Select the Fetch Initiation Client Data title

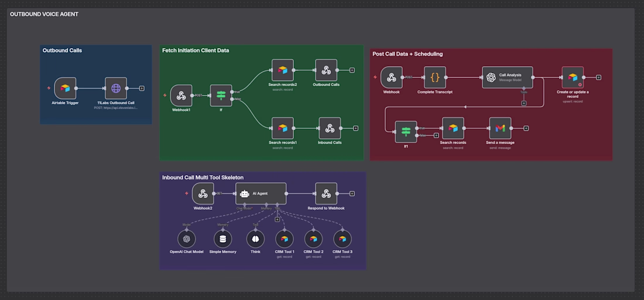point(196,50)
